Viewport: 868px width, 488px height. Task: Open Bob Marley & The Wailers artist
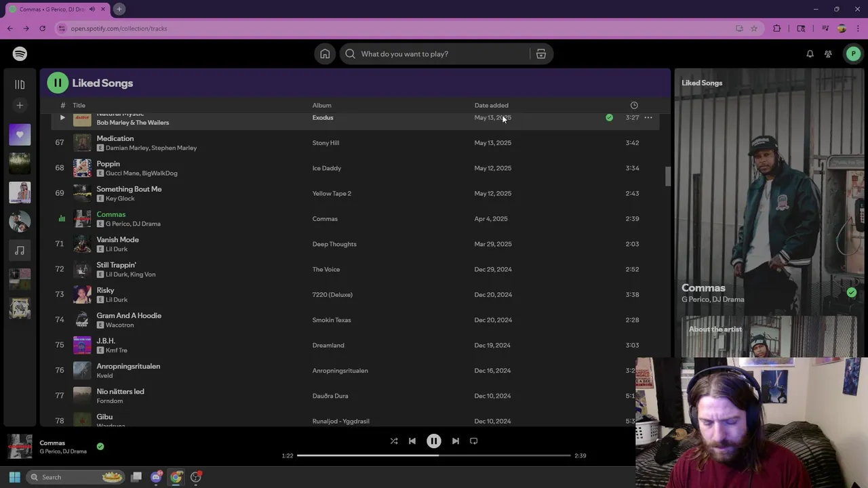point(133,123)
